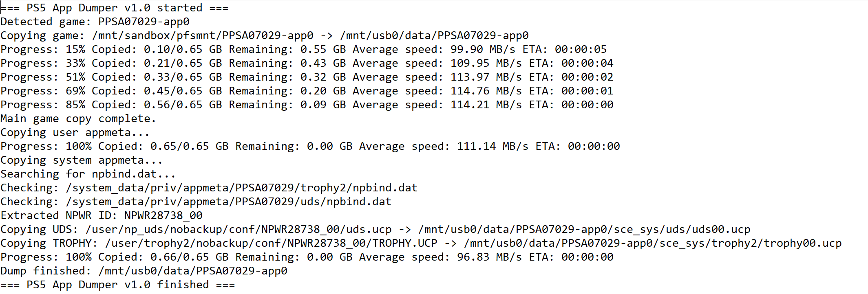Click "Searching for npbind.dat..." text

click(88, 174)
